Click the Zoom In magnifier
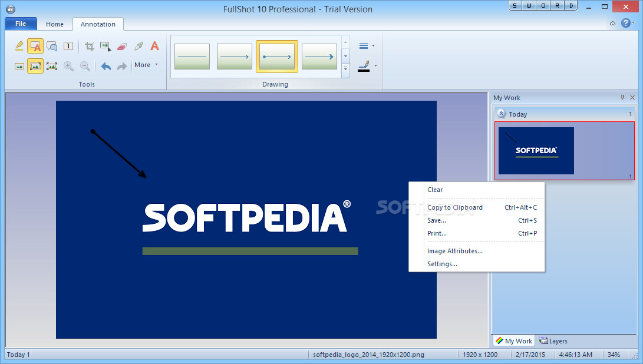 pos(68,66)
